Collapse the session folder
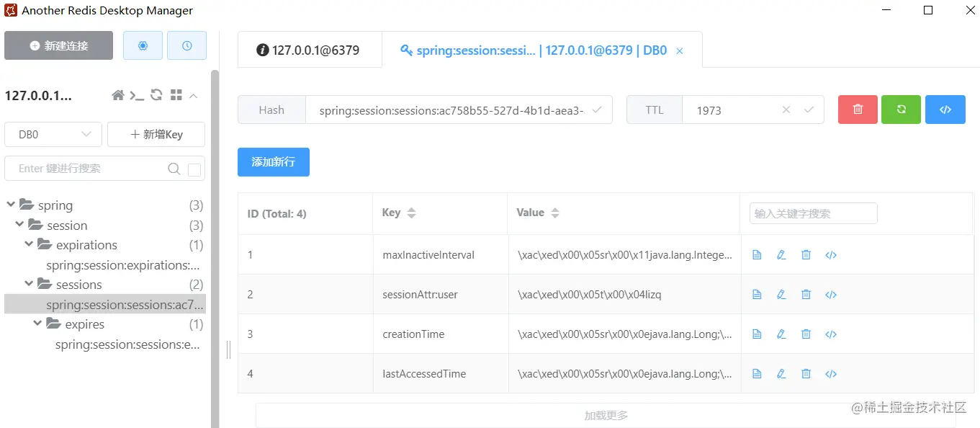 coord(19,225)
